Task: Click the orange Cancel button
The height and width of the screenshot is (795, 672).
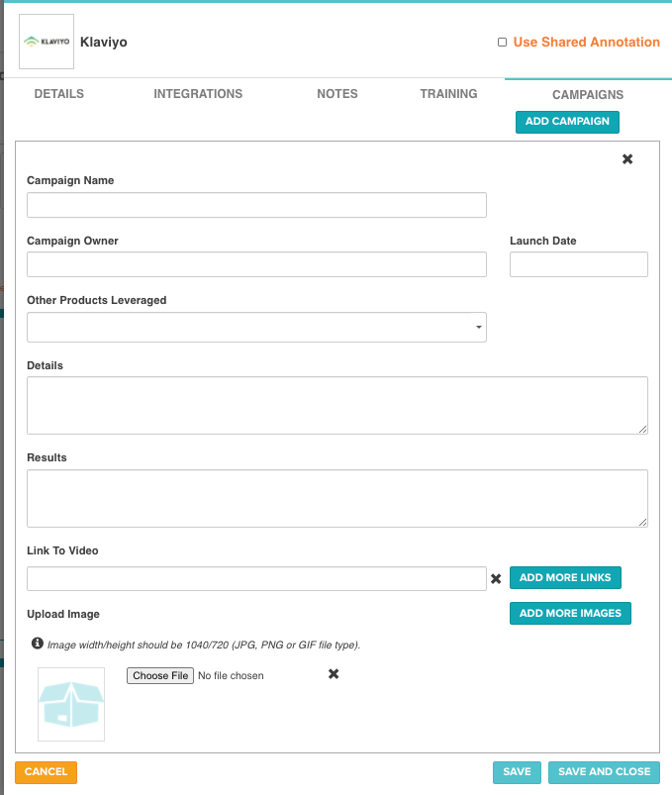Action: [47, 772]
